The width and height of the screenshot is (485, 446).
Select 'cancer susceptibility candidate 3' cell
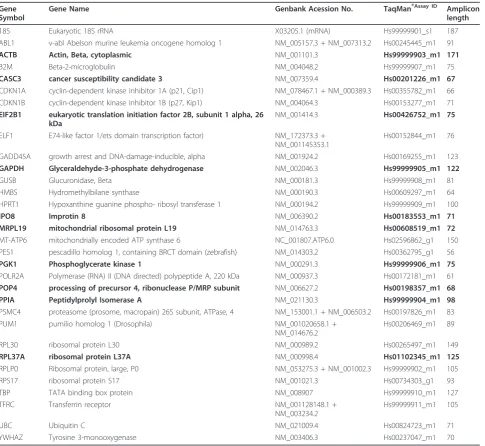pos(105,79)
